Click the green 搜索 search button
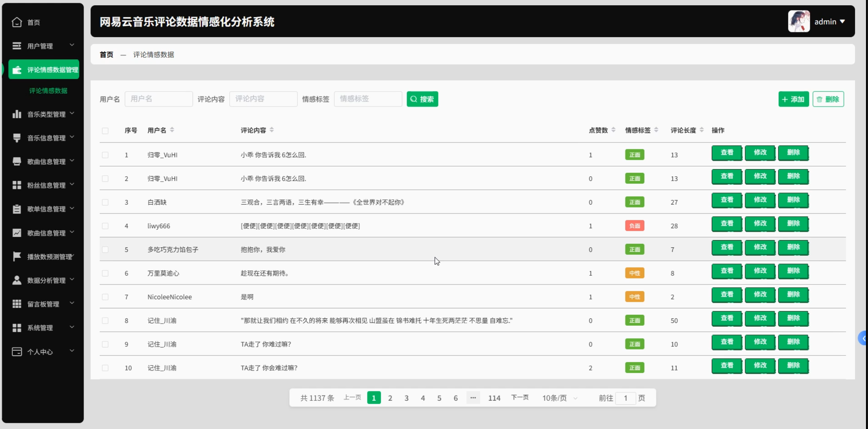 point(422,99)
